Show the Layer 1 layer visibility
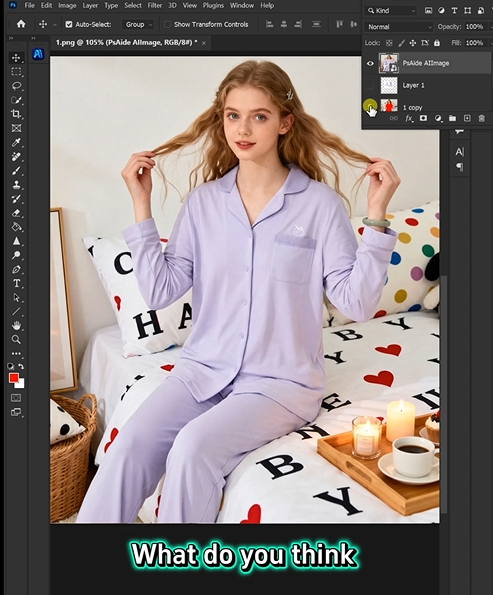 (370, 85)
